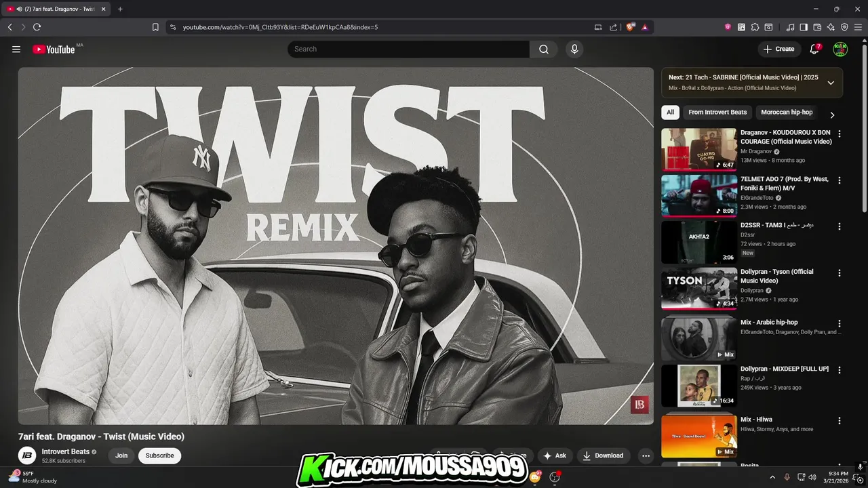Click the search magnifier button
The height and width of the screenshot is (488, 868).
click(544, 49)
